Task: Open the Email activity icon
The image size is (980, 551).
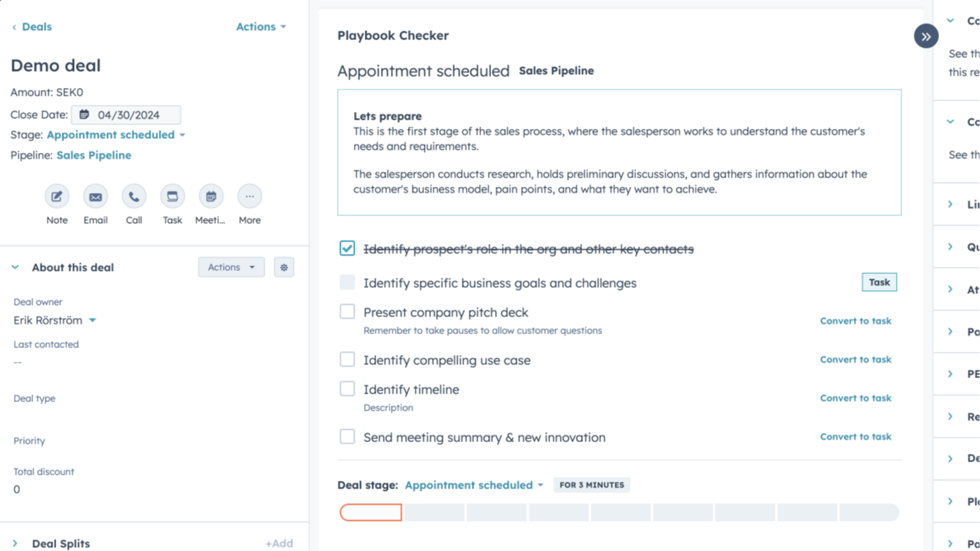Action: coord(95,197)
